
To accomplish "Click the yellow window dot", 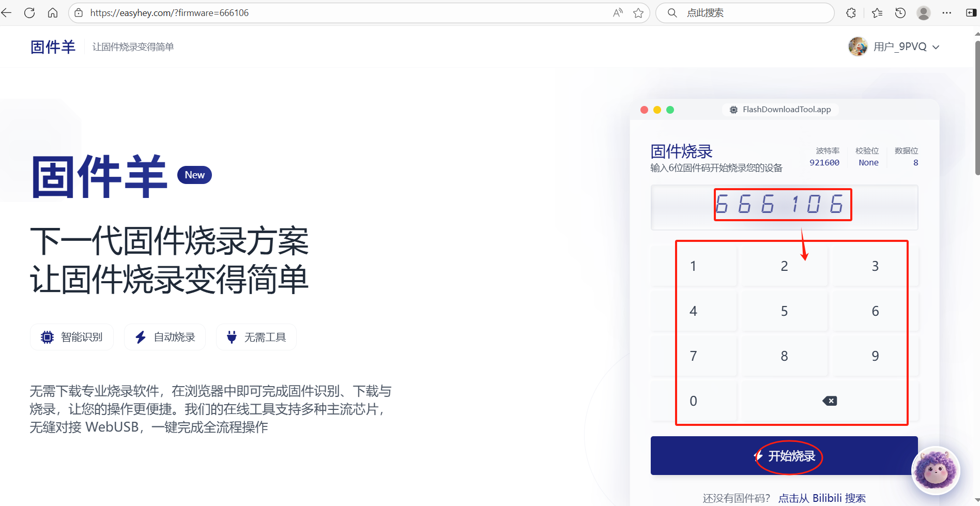I will click(657, 110).
